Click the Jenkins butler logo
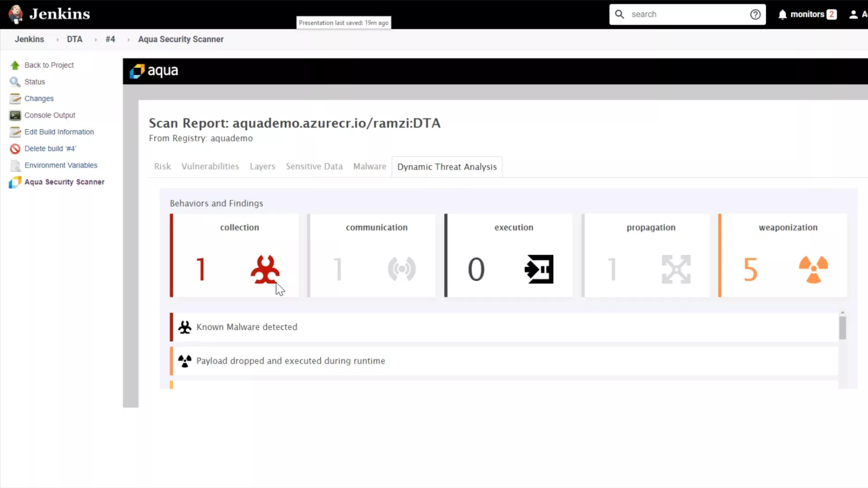The height and width of the screenshot is (488, 868). [x=16, y=14]
